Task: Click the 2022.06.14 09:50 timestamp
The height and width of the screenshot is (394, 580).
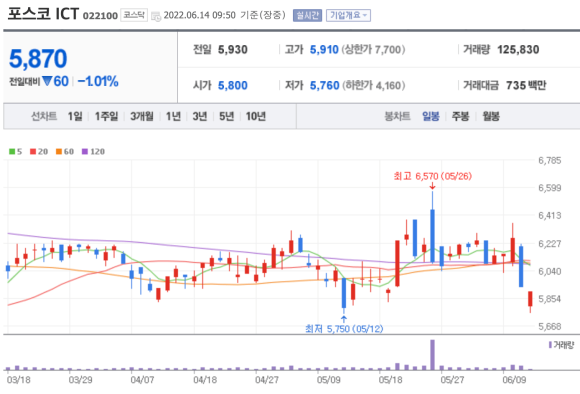Action: pyautogui.click(x=199, y=15)
